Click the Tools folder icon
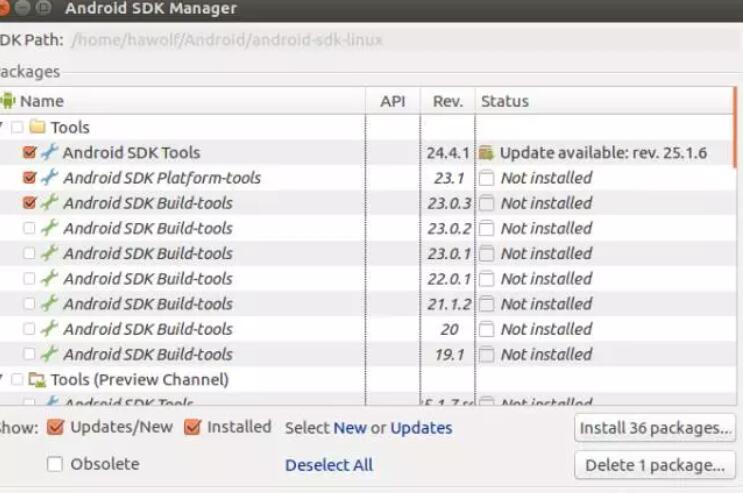 point(37,127)
